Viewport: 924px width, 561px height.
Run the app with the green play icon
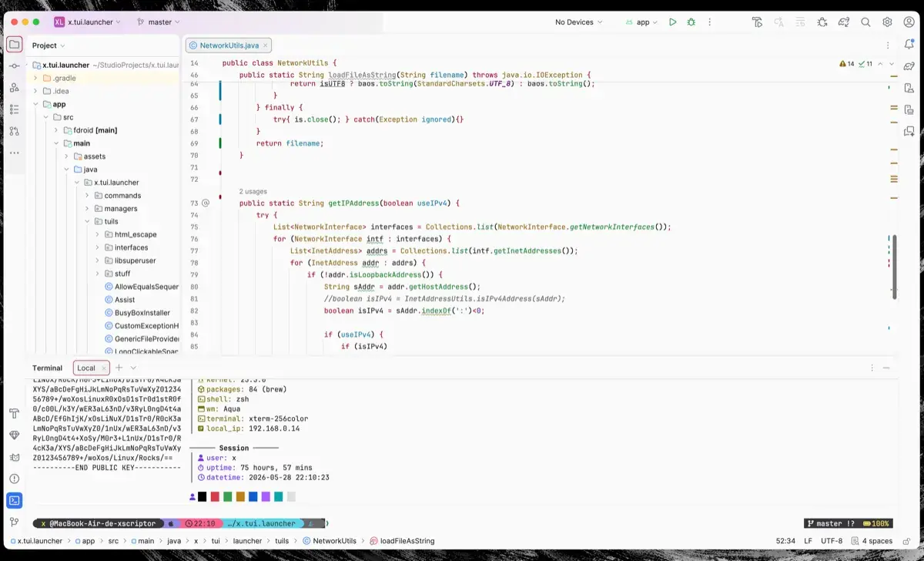672,22
